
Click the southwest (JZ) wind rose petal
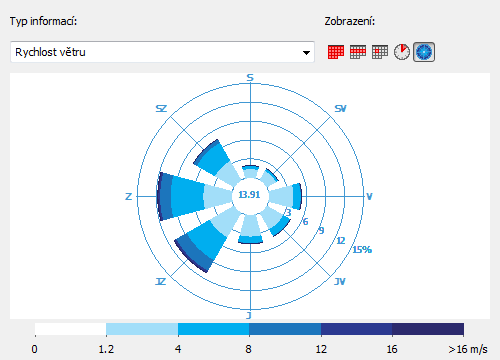tap(206, 239)
